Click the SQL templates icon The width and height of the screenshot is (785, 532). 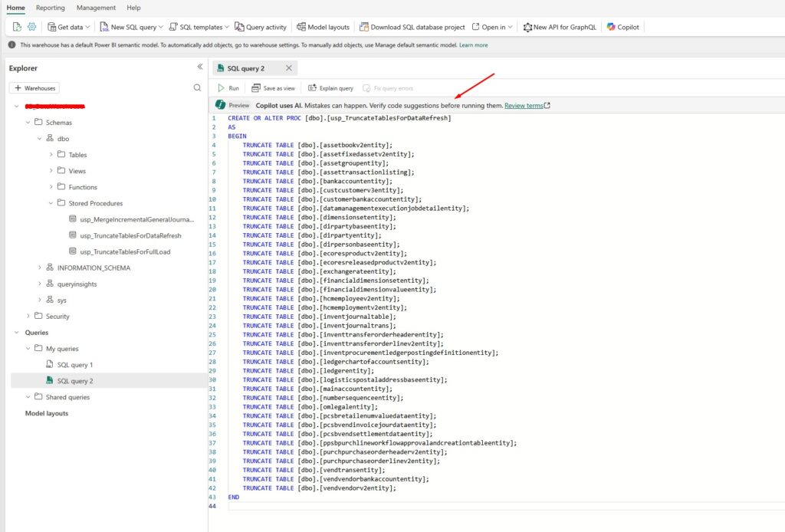[x=173, y=27]
